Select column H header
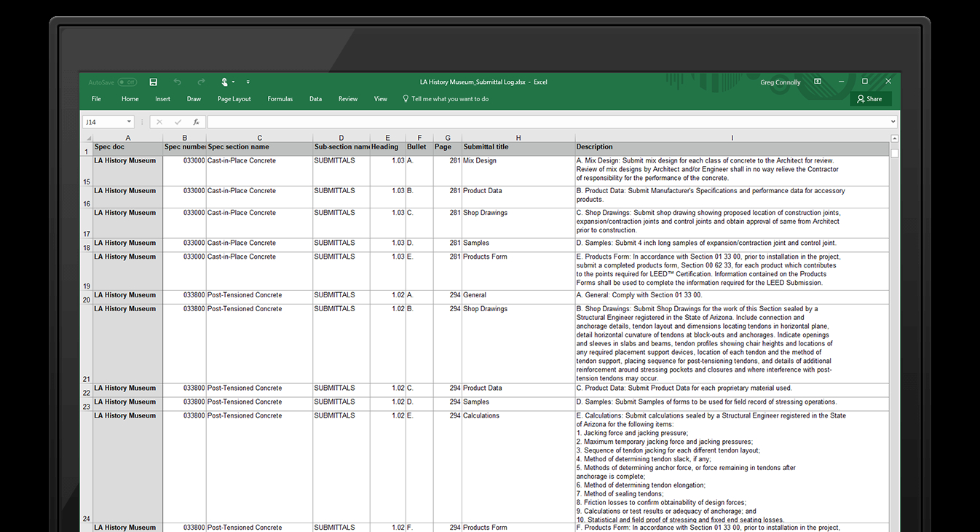Image resolution: width=980 pixels, height=532 pixels. point(518,138)
